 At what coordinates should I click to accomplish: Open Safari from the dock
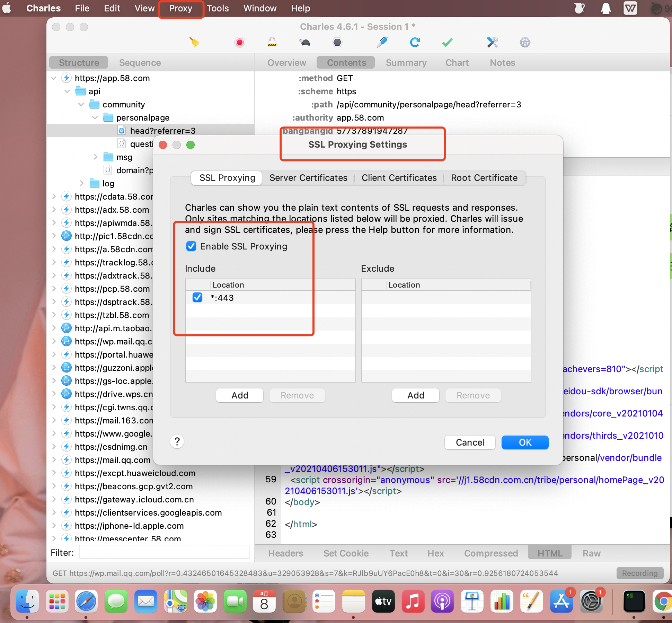86,601
